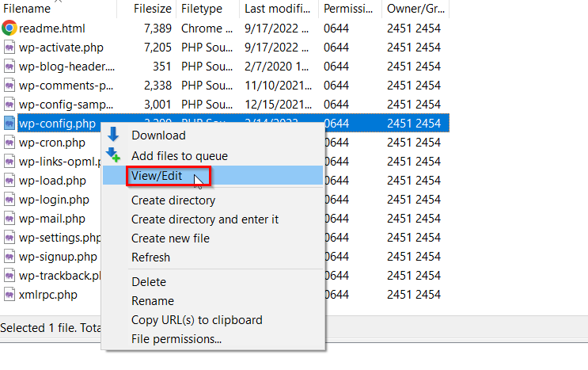Select the wp-trackback file name

[60, 276]
